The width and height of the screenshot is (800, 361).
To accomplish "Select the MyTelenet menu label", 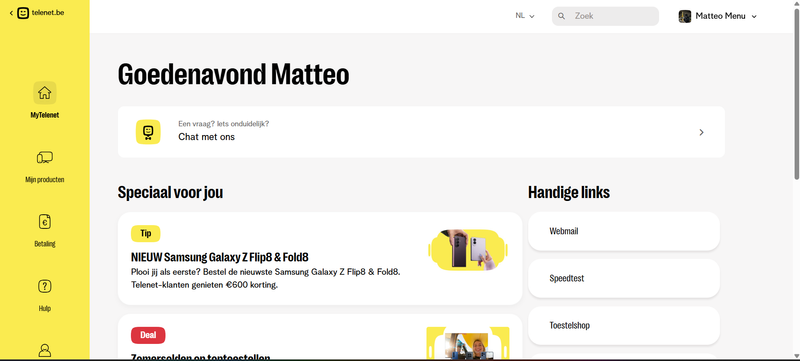I will (x=44, y=115).
